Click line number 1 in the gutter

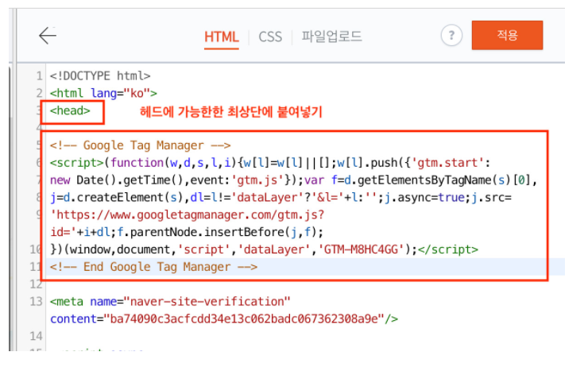[40, 76]
